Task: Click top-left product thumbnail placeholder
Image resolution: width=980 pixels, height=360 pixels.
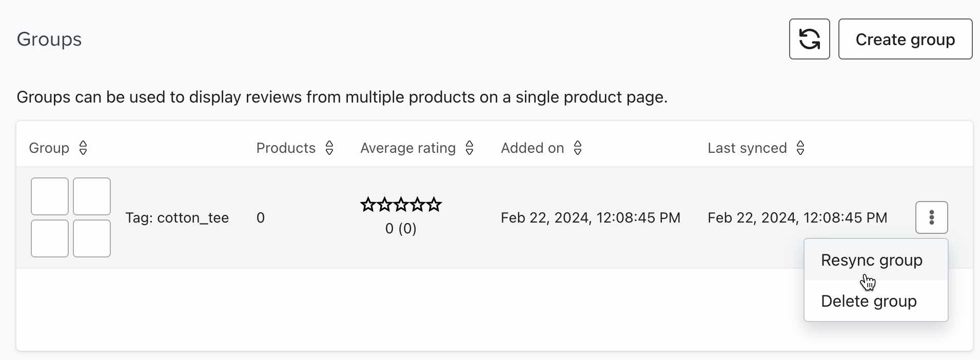Action: pos(50,196)
